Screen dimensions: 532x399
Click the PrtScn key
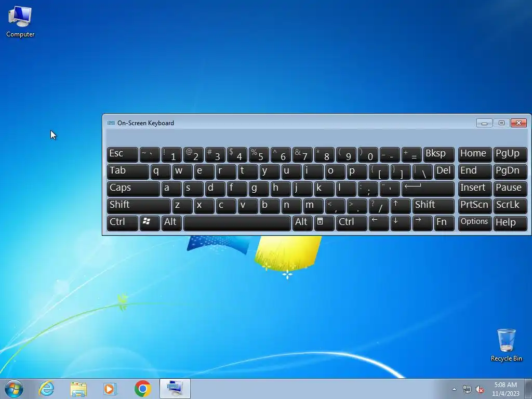coord(475,206)
